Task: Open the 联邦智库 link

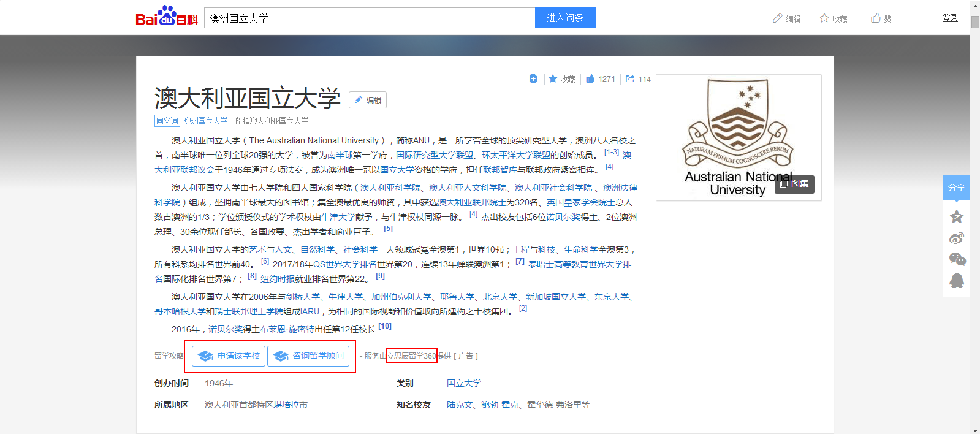Action: click(x=500, y=170)
